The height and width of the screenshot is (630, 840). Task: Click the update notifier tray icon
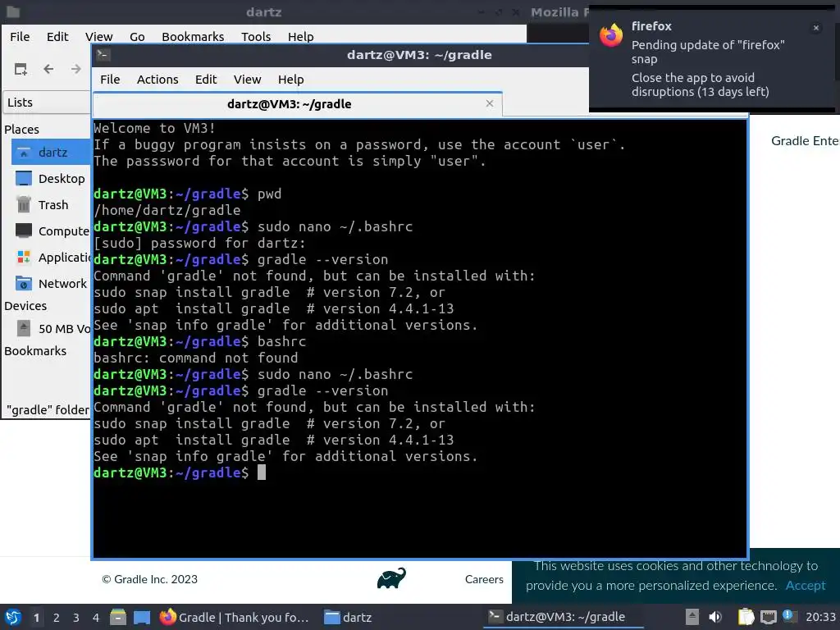[788, 616]
